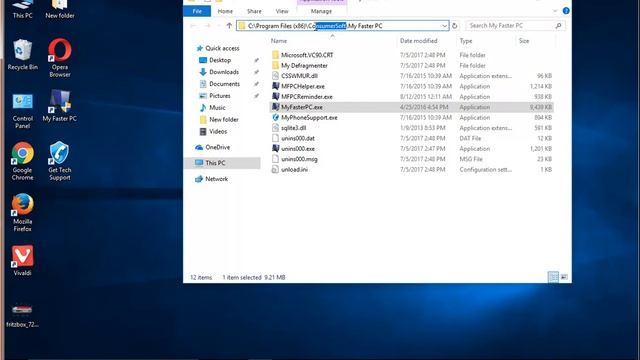Select MFPCReminder.exe file
Screen dimensions: 640x360
click(x=412, y=97)
